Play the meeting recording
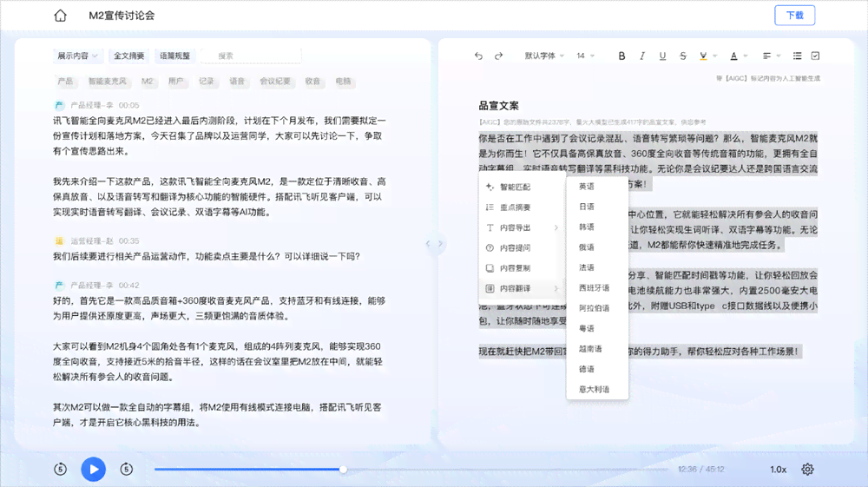The image size is (868, 487). (94, 470)
